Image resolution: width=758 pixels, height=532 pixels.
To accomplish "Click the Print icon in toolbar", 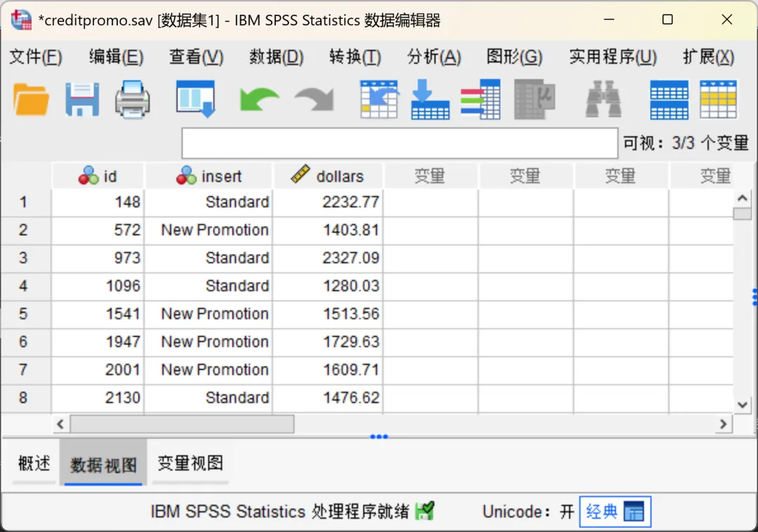I will point(133,100).
